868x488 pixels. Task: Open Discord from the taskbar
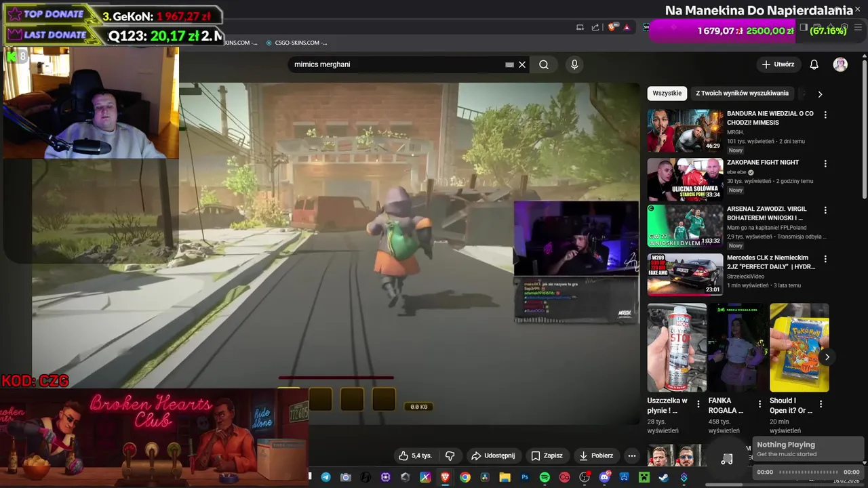[x=604, y=477]
